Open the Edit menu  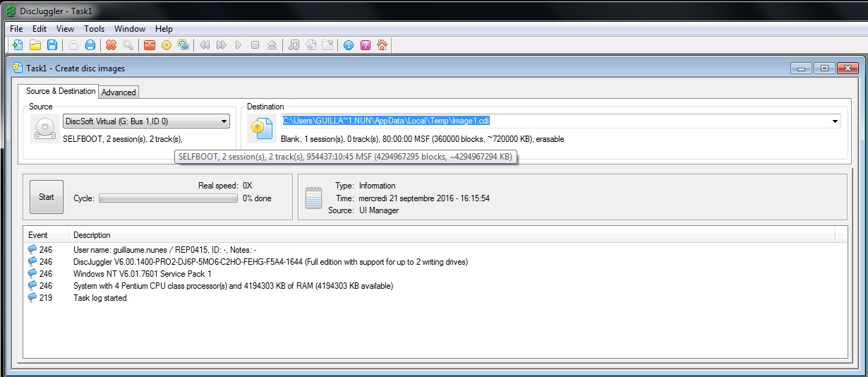point(40,29)
